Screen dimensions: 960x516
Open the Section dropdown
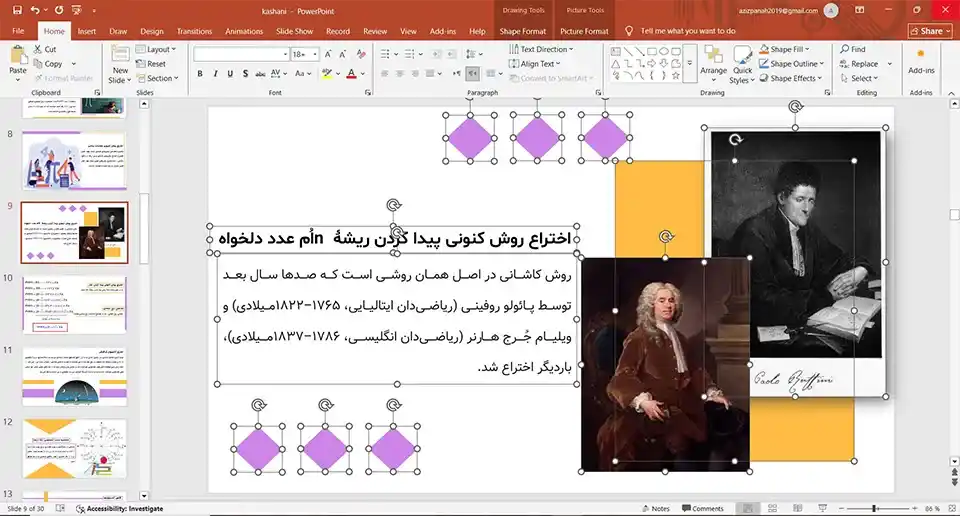(157, 78)
